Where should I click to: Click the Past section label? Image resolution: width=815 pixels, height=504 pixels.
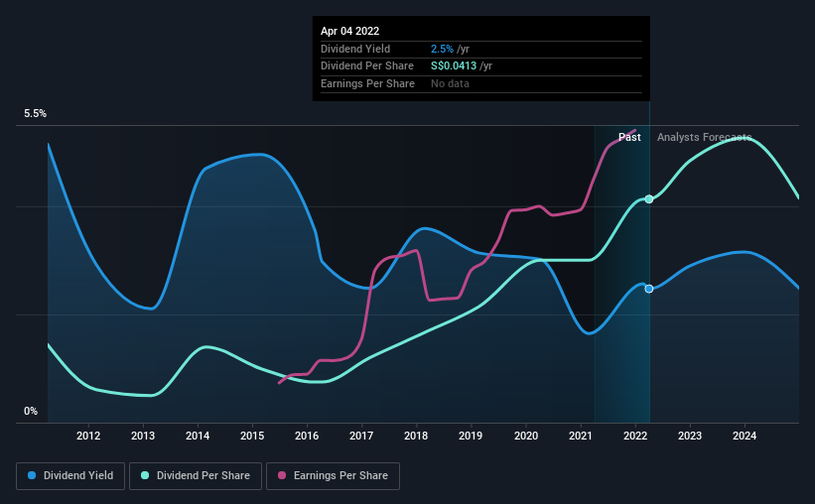click(x=629, y=137)
